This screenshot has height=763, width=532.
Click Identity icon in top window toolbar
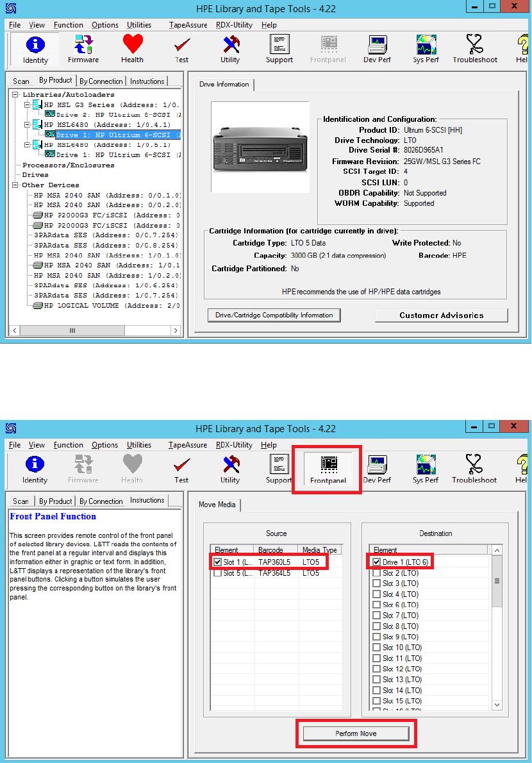(35, 49)
